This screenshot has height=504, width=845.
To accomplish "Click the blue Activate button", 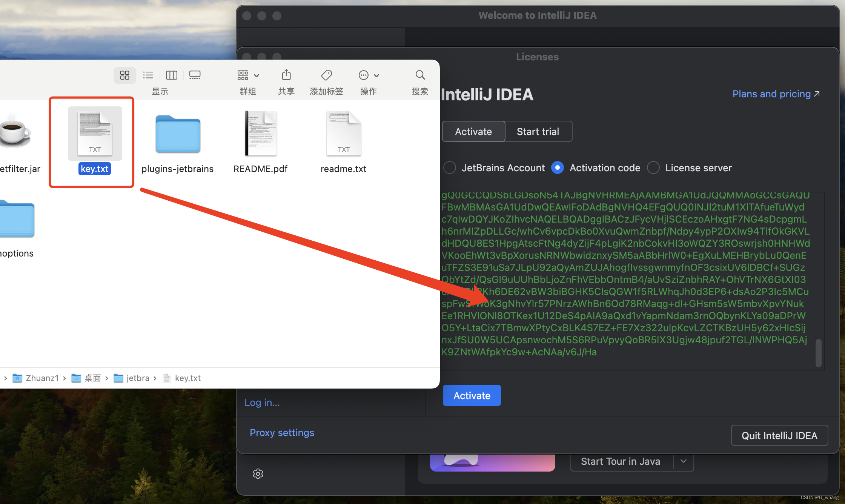I will pos(472,395).
